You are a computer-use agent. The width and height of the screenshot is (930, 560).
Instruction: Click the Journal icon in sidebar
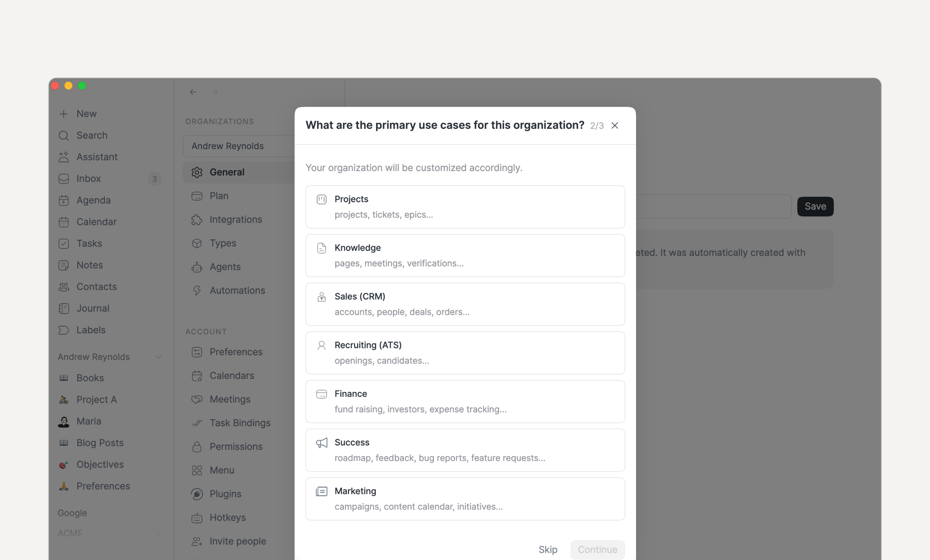coord(64,308)
